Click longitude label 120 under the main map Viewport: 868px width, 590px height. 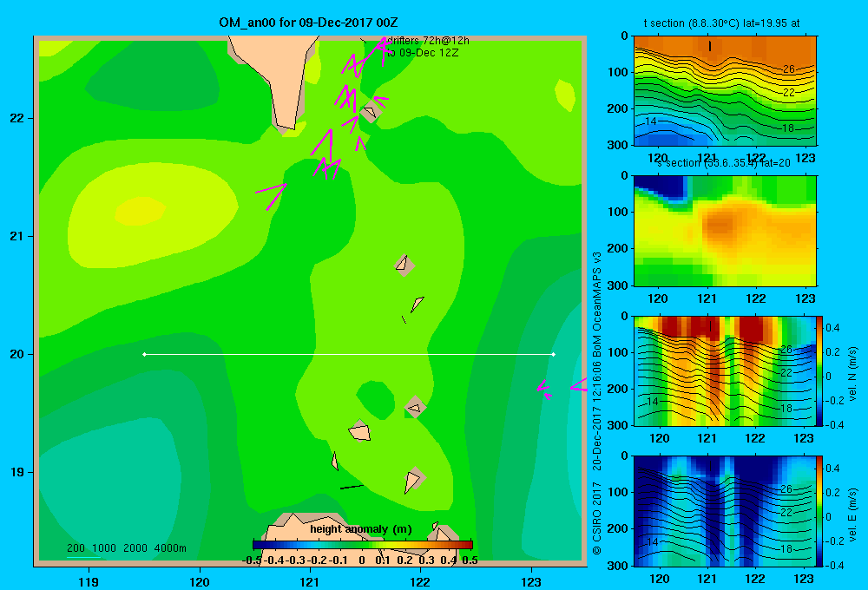(x=200, y=581)
